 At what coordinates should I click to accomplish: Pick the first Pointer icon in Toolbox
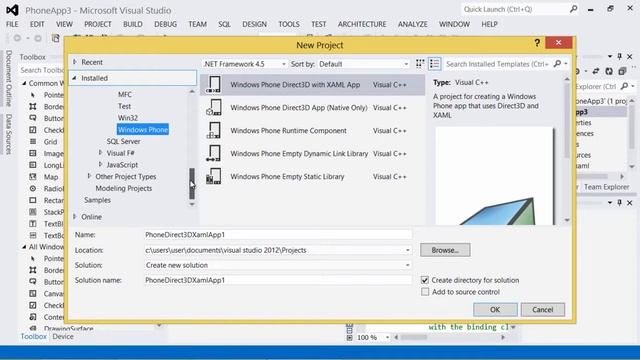[x=33, y=95]
